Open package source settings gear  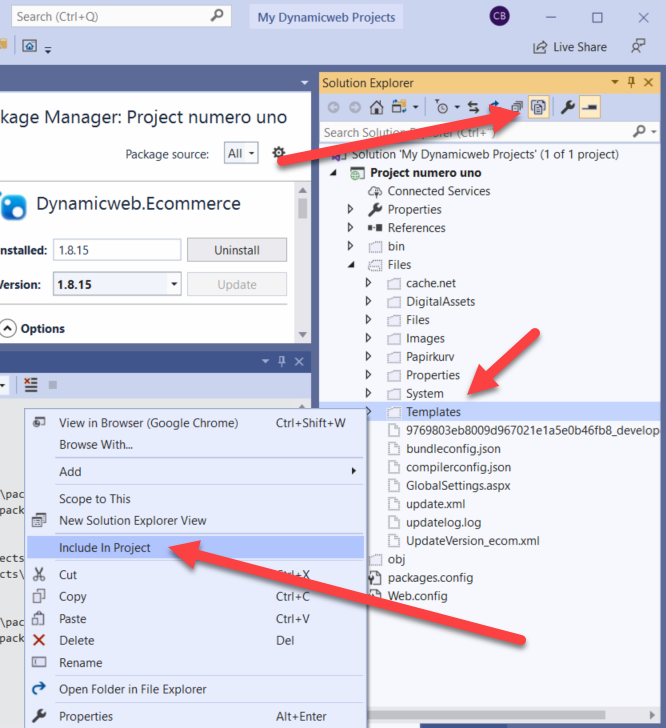click(x=279, y=153)
